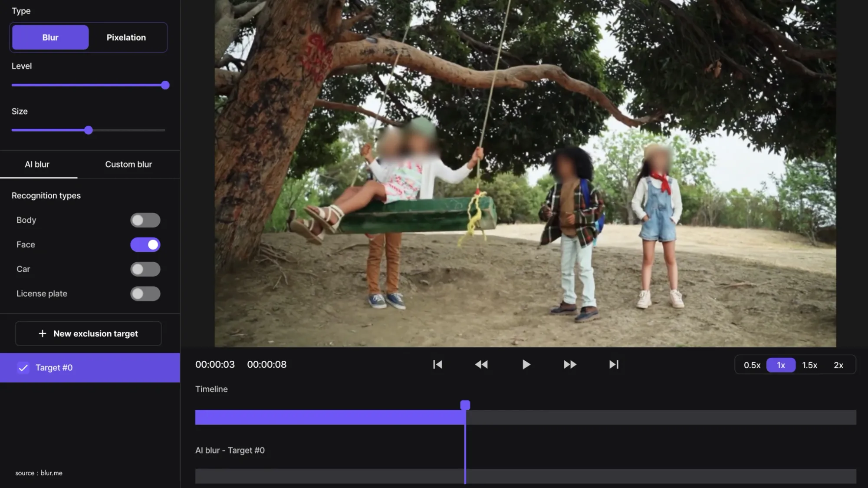Select the Target #0 row label
The image size is (868, 488).
tap(54, 368)
